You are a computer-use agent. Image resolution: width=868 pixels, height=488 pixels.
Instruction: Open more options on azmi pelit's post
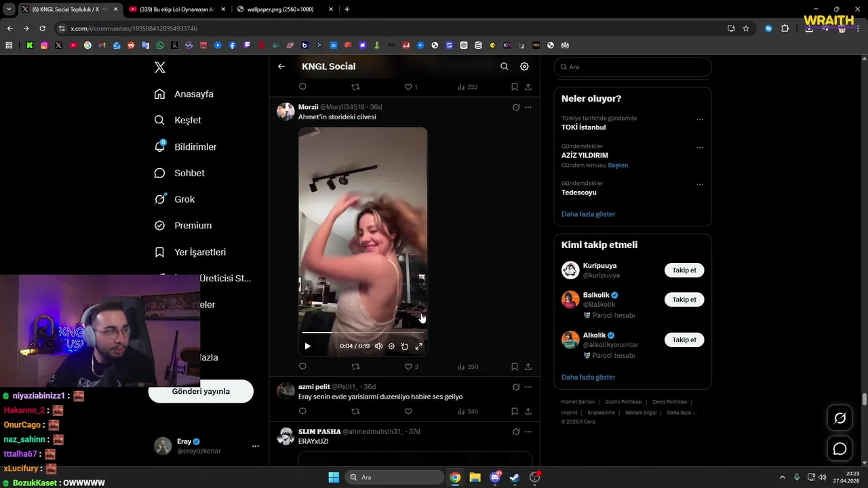pos(528,387)
